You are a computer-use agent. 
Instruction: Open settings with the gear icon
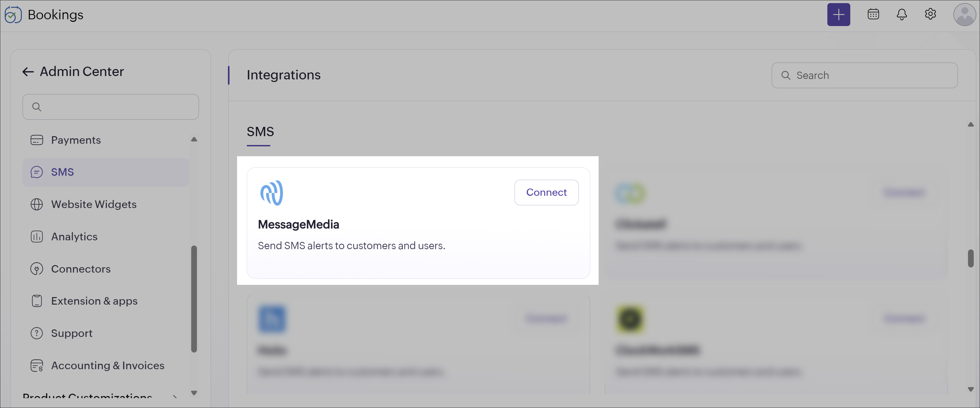click(931, 14)
